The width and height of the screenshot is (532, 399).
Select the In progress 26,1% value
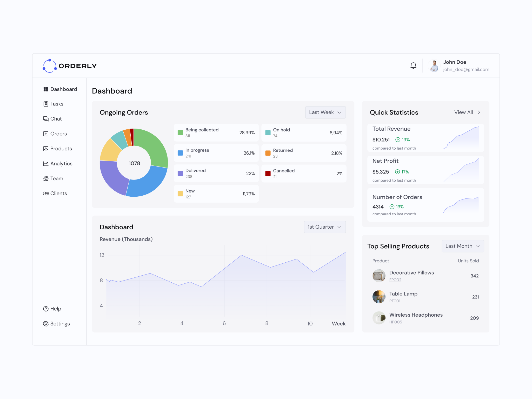pyautogui.click(x=249, y=153)
